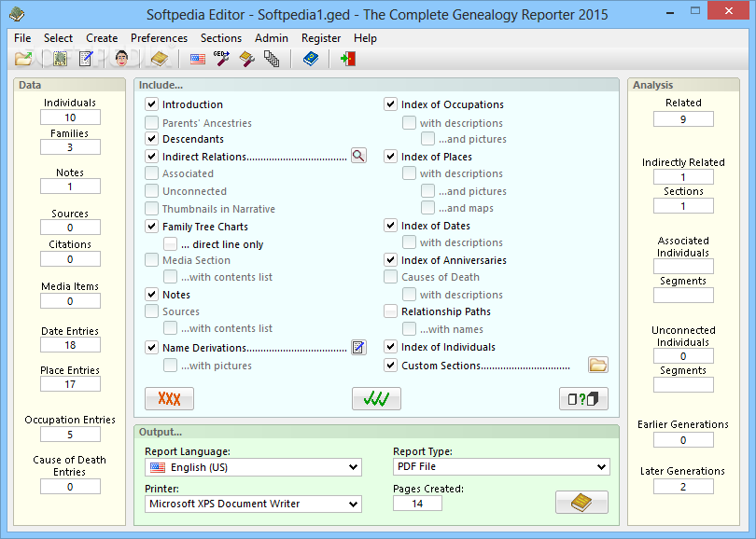Open the Create menu
Image resolution: width=756 pixels, height=539 pixels.
[102, 38]
